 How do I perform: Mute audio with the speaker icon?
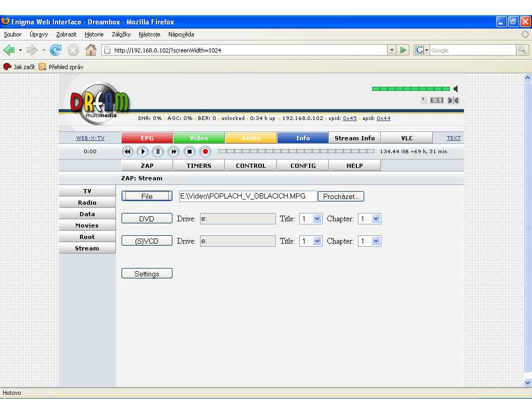456,89
